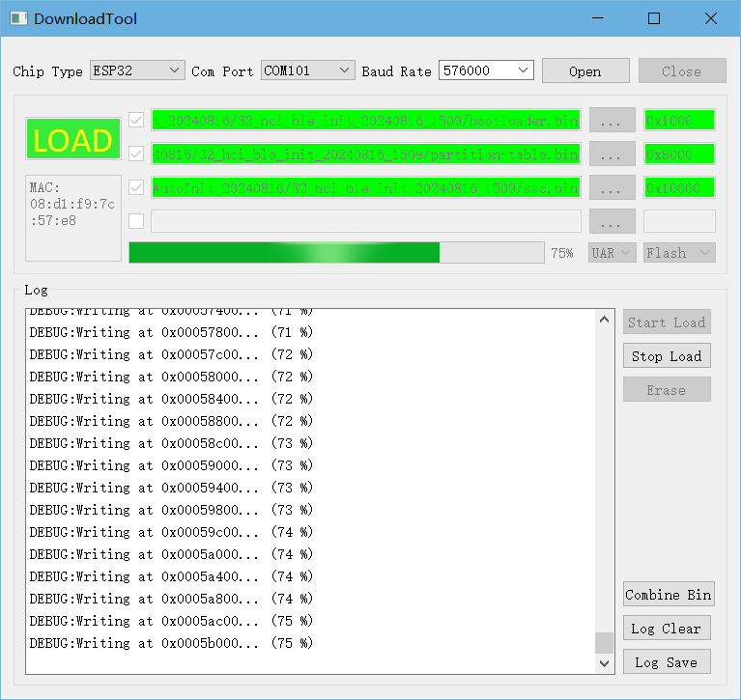Viewport: 741px width, 700px height.
Task: Click the 0x10000 address field
Action: (679, 187)
